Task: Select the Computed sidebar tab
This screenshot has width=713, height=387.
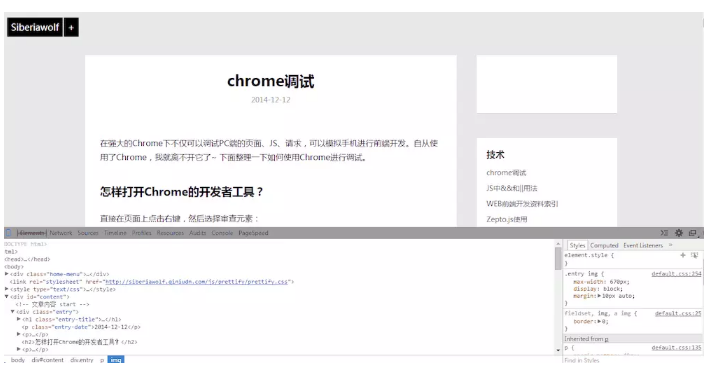Action: click(x=604, y=245)
